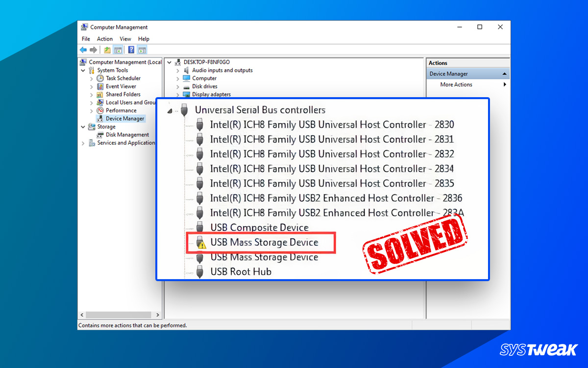Expand the Services and Applications node
Screen dimensions: 588x368
click(83, 142)
